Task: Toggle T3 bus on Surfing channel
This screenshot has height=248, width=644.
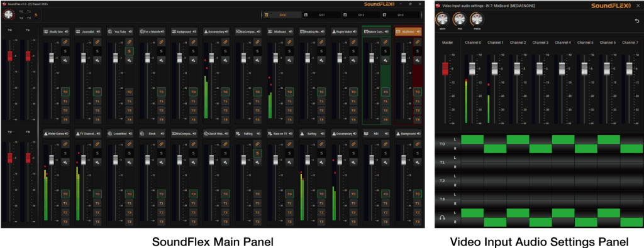Action: pyautogui.click(x=321, y=222)
